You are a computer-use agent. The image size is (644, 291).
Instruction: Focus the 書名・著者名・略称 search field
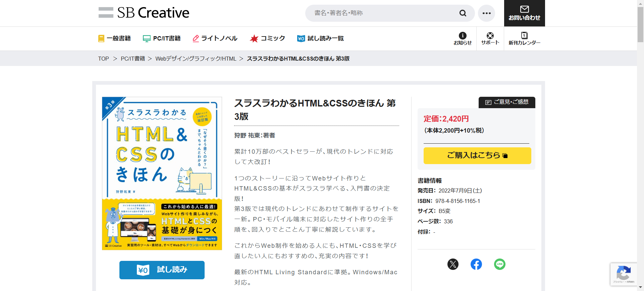coord(382,13)
